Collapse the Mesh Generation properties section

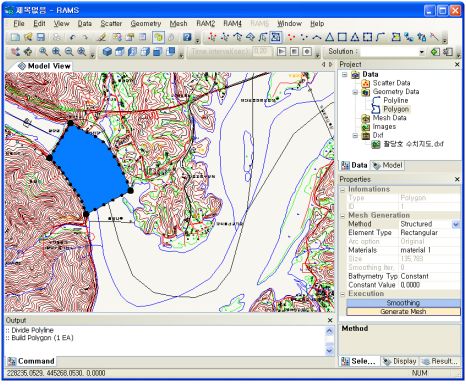(343, 216)
